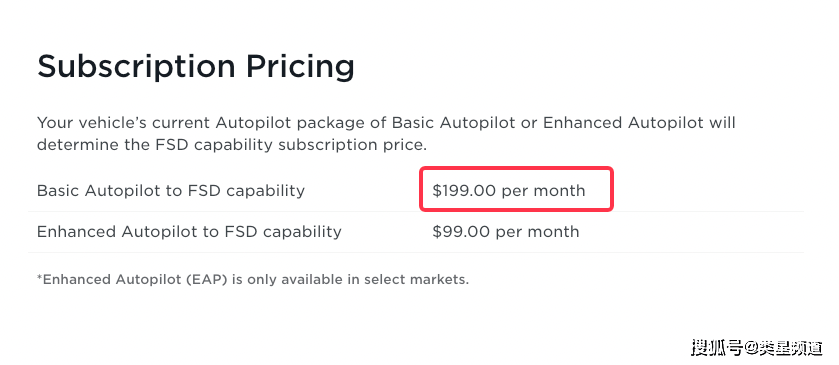The image size is (839, 365).
Task: Click the divider line below the Enhanced Autopilot row
Action: click(416, 253)
